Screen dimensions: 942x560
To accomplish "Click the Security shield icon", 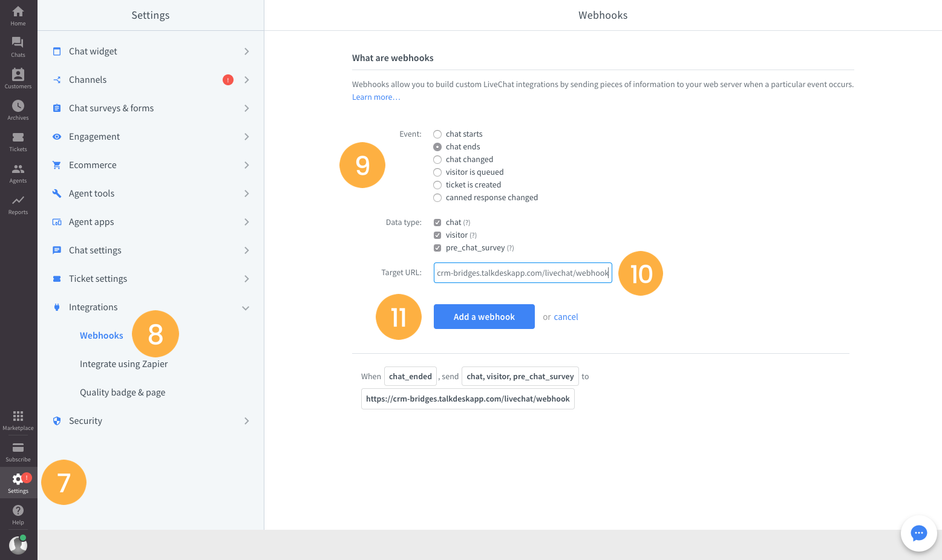I will [x=57, y=421].
